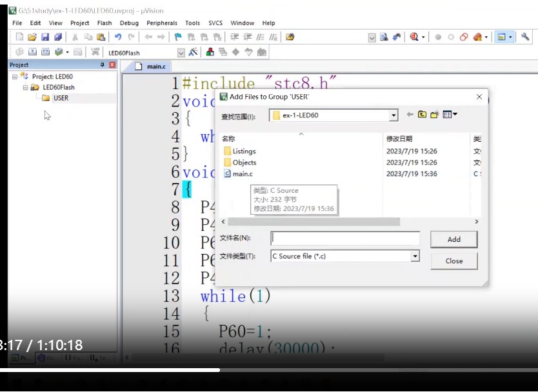The width and height of the screenshot is (538, 392).
Task: Select the USER group in project tree
Action: click(61, 98)
